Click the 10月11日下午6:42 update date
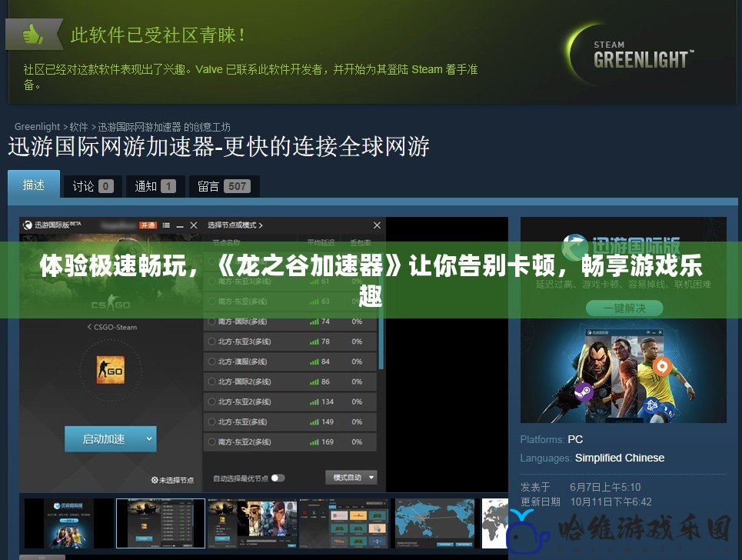The width and height of the screenshot is (742, 560). [x=611, y=502]
